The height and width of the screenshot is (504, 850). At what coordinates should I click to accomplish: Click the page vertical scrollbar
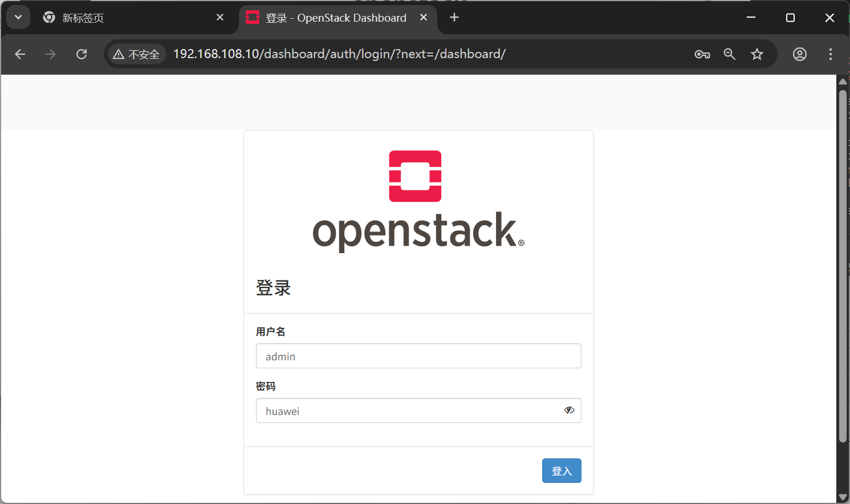(x=843, y=266)
